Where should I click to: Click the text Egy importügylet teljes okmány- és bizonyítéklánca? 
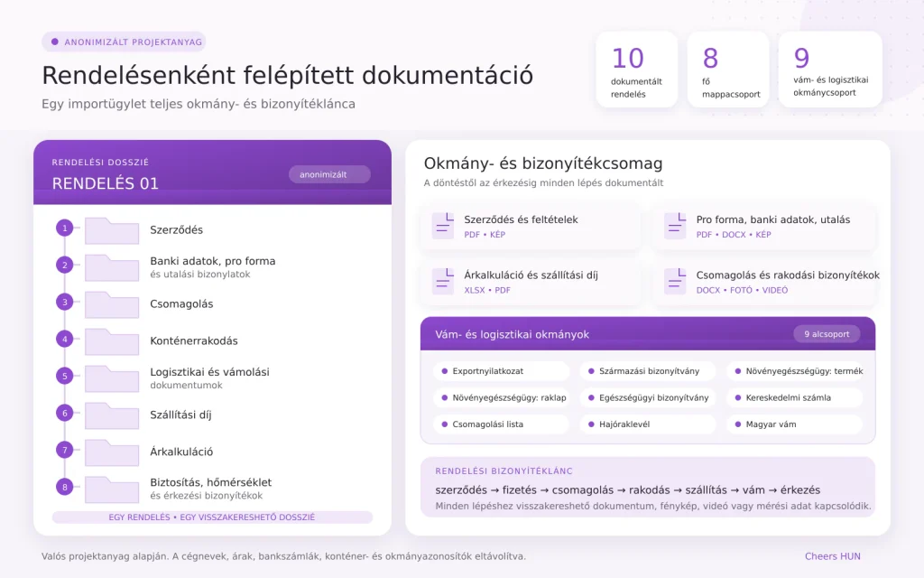[199, 104]
